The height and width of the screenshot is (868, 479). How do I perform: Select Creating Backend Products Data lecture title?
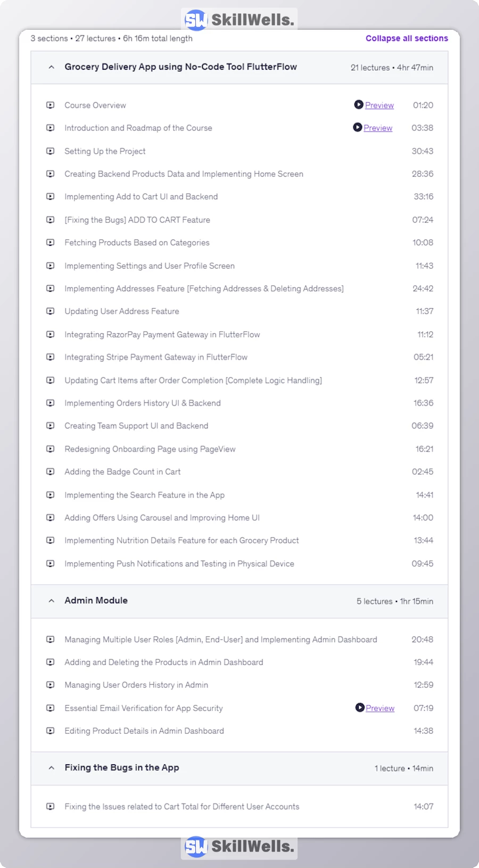[184, 174]
